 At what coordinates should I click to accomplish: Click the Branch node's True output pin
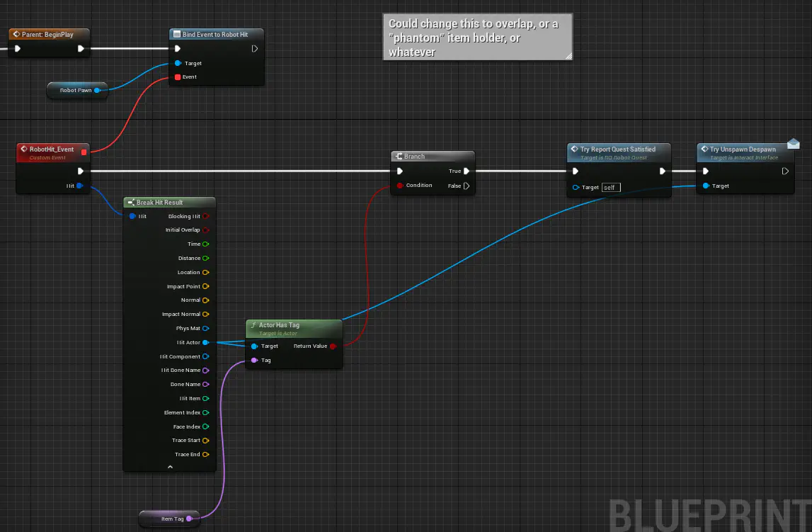[x=466, y=171]
